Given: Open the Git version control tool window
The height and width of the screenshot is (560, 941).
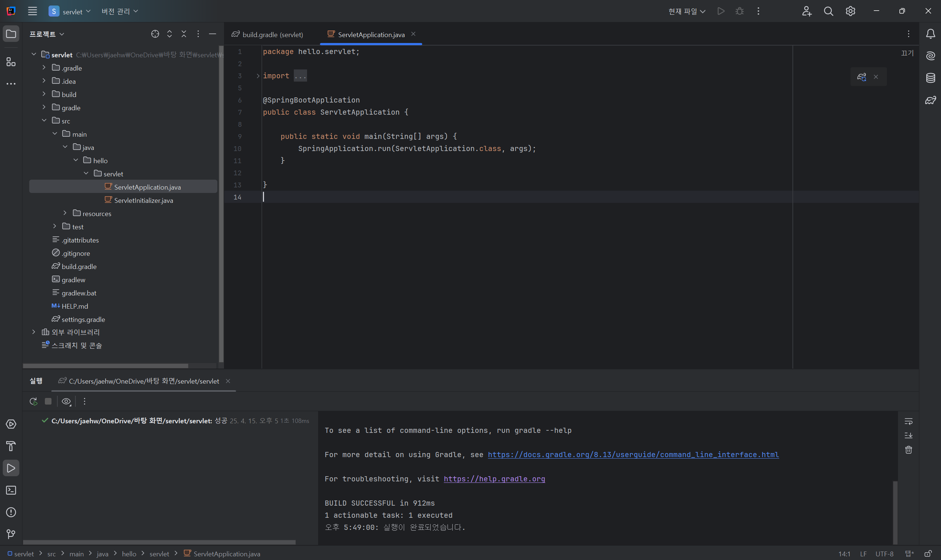Looking at the screenshot, I should 11,534.
